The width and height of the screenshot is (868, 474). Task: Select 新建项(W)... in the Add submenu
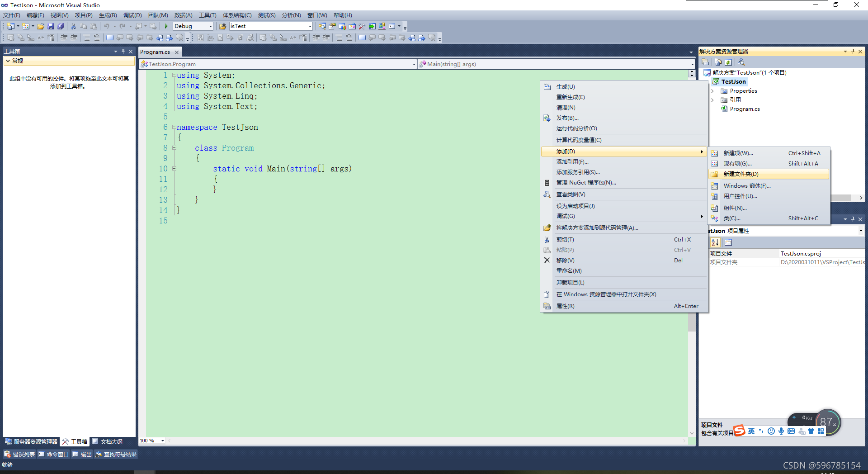769,153
